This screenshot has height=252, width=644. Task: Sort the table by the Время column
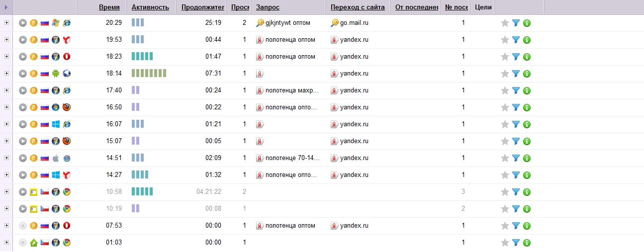[109, 7]
